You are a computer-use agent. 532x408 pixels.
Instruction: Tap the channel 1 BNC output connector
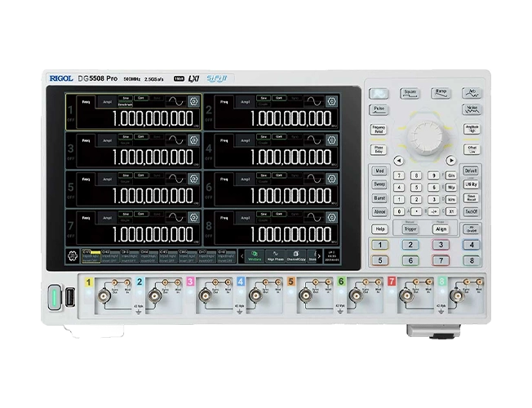pyautogui.click(x=104, y=296)
